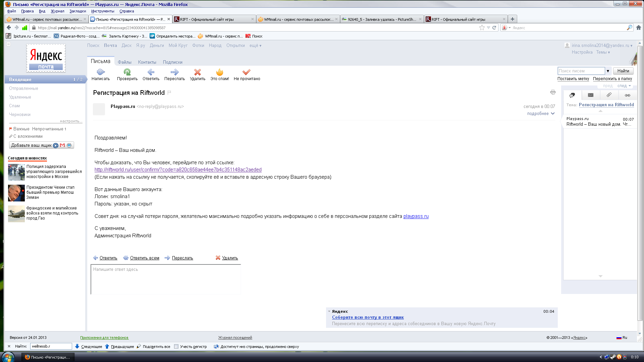The image size is (644, 362).
Task: Open the Инструменты menu
Action: point(103,11)
